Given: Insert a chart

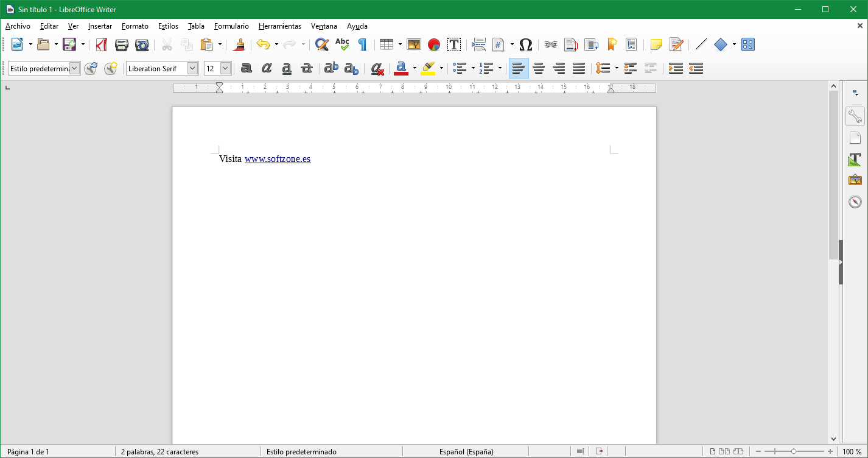Looking at the screenshot, I should pyautogui.click(x=434, y=44).
